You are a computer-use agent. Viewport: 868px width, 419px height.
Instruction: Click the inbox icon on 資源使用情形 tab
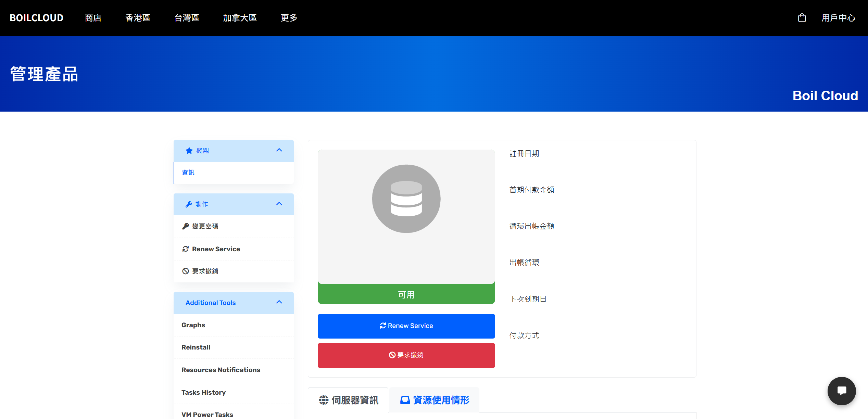coord(405,400)
